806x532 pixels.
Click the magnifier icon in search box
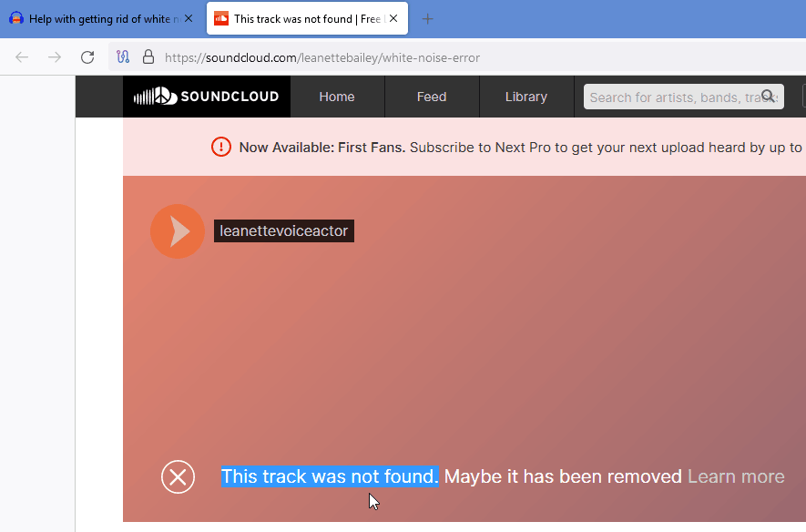pyautogui.click(x=769, y=97)
